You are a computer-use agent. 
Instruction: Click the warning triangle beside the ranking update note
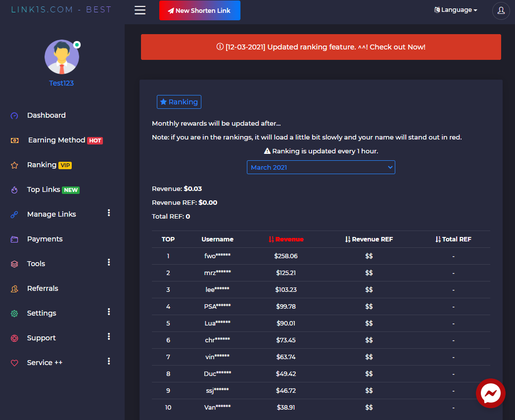[267, 151]
